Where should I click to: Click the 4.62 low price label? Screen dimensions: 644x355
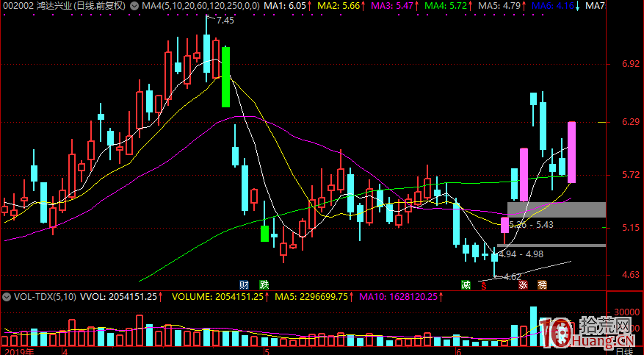[512, 277]
